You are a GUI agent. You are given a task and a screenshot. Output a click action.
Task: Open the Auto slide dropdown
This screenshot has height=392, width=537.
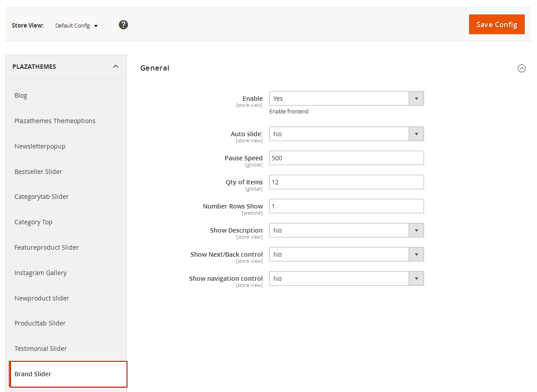(x=346, y=134)
